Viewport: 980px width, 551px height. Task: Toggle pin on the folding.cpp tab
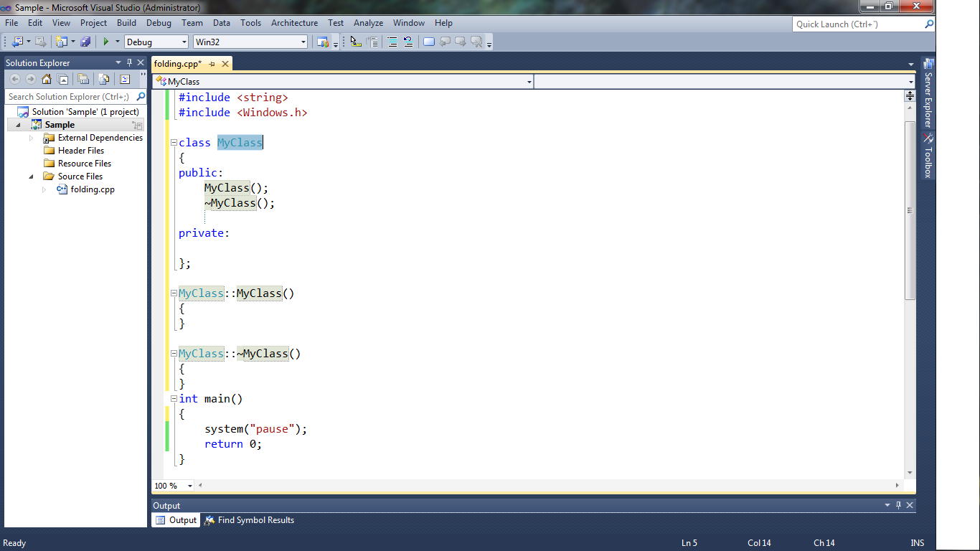[212, 64]
